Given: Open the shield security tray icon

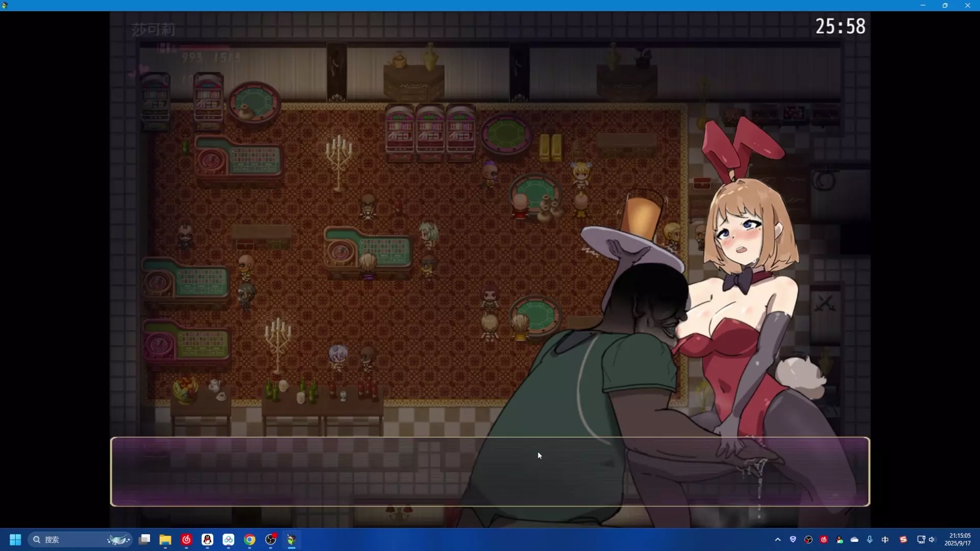Looking at the screenshot, I should coord(793,539).
